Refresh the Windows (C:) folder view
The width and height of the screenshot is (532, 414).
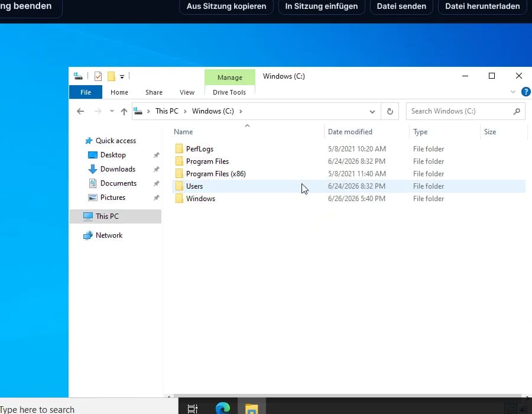[x=390, y=111]
